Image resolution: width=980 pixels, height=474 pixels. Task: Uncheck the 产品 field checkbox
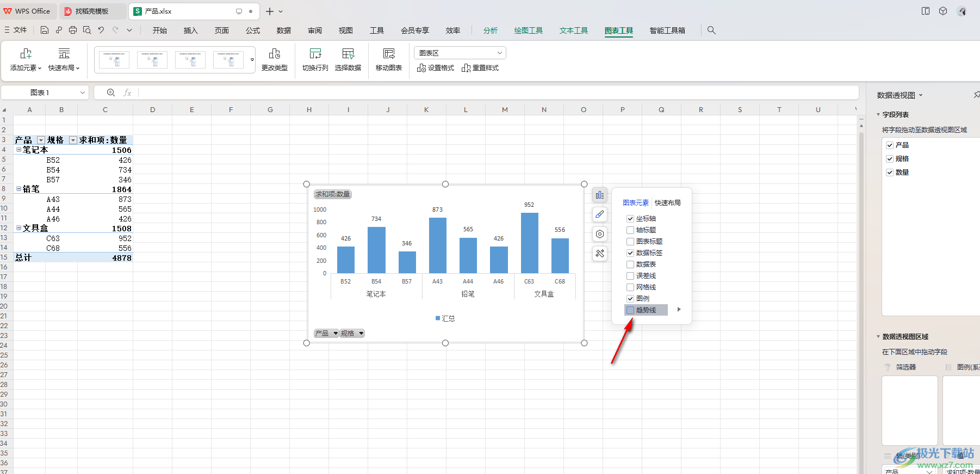click(x=890, y=145)
